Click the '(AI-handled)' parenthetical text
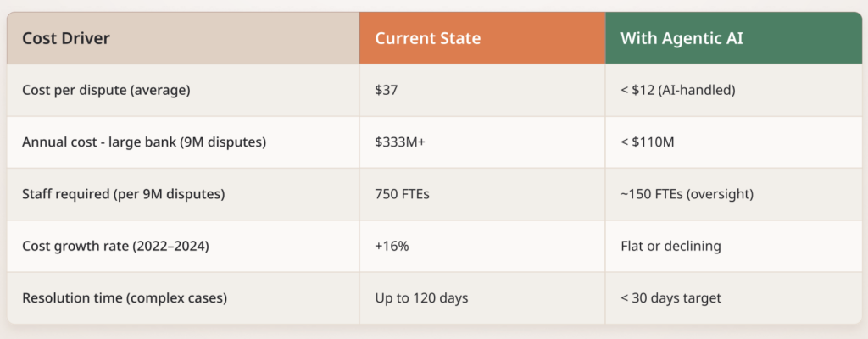The height and width of the screenshot is (339, 868). [x=699, y=90]
